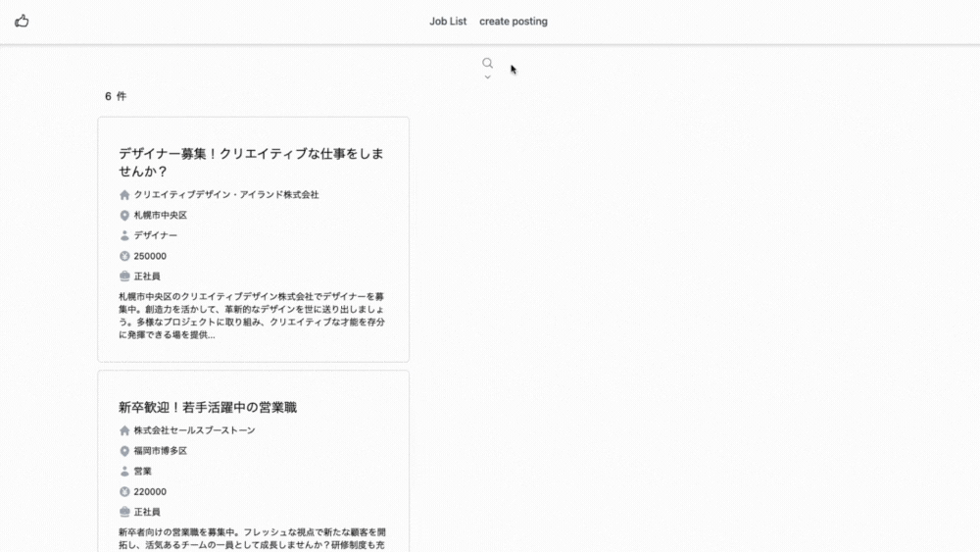
Task: Click the briefcase icon in the 営業職 card
Action: pos(124,512)
